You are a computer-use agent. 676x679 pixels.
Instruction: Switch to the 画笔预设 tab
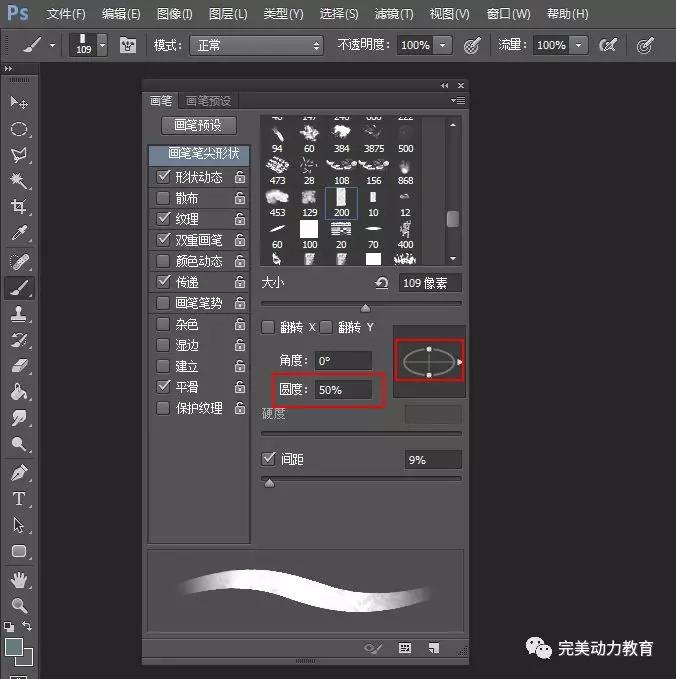point(209,101)
